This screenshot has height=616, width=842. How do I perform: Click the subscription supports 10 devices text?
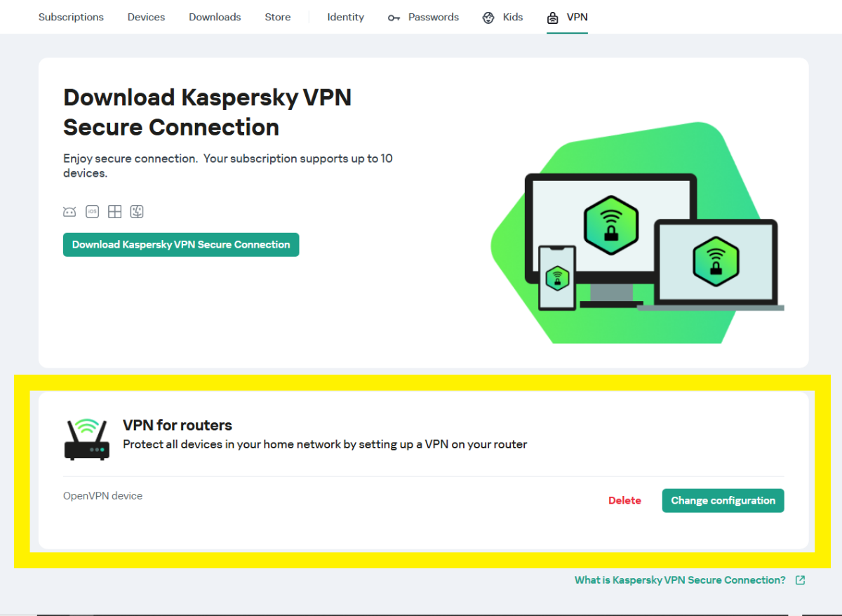click(x=227, y=166)
